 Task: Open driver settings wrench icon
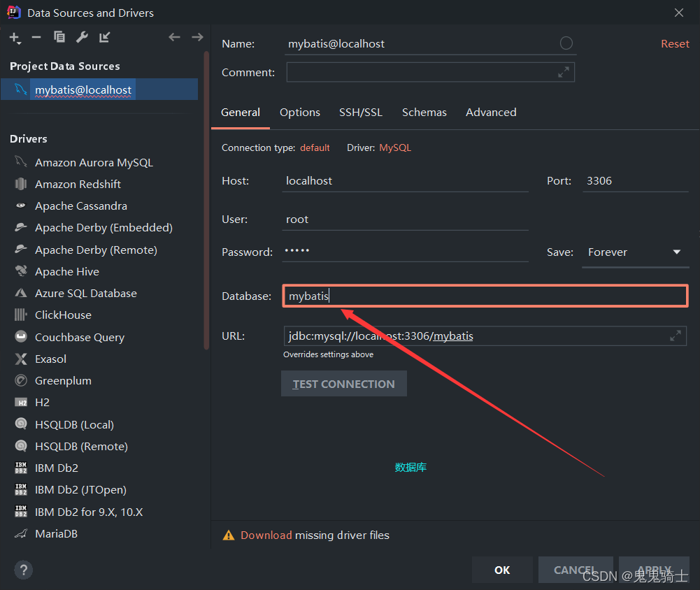[82, 37]
